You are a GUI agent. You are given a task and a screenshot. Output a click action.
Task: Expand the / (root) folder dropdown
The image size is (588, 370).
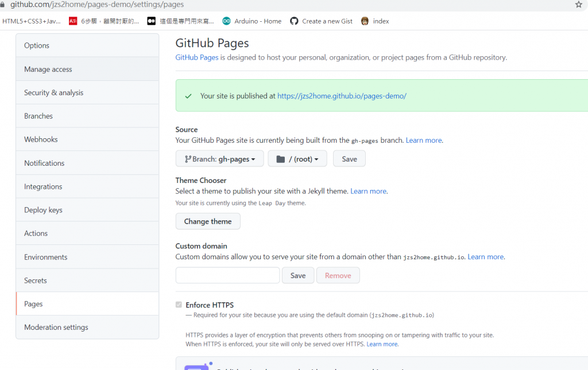(297, 159)
